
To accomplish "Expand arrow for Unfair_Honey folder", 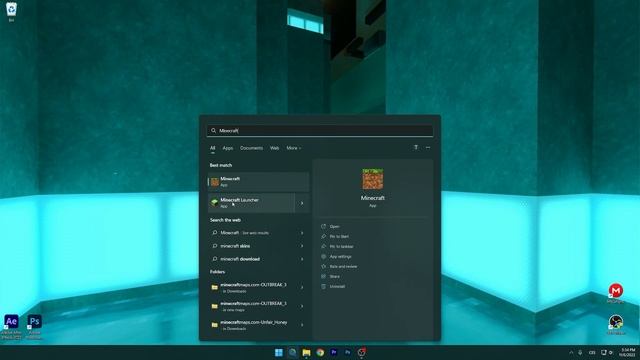I will [302, 325].
